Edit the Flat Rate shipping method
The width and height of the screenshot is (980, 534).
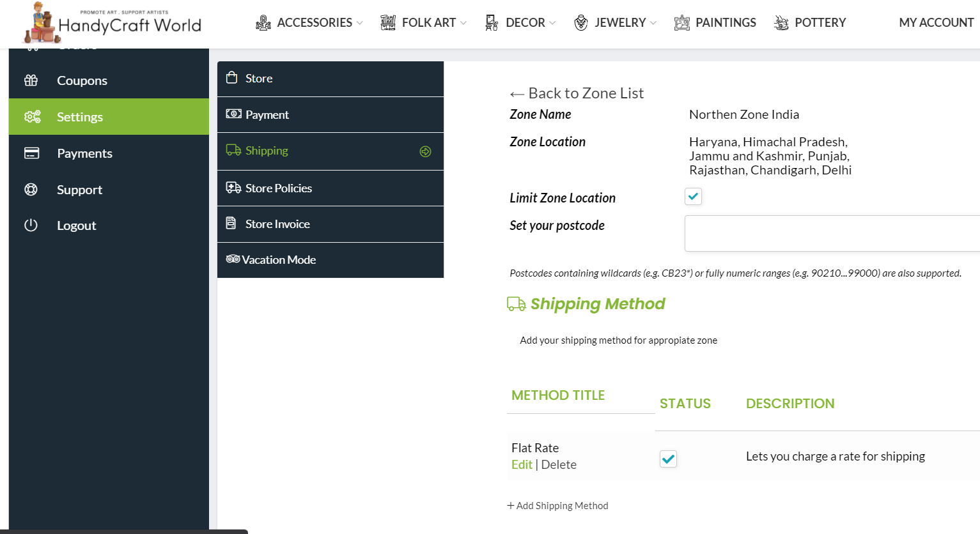coord(522,465)
